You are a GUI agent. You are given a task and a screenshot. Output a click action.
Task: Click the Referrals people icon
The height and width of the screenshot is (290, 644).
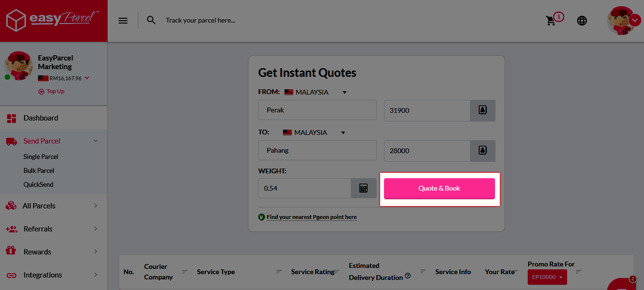[x=12, y=229]
